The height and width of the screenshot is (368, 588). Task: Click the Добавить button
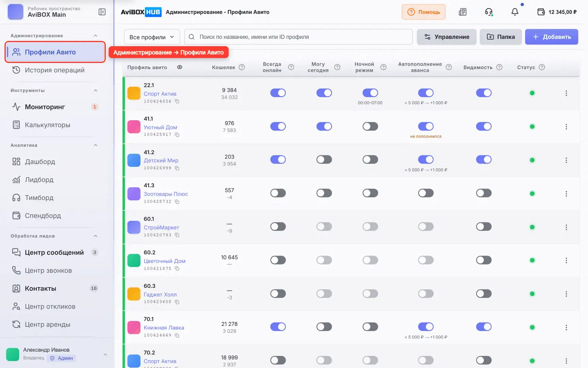point(552,37)
